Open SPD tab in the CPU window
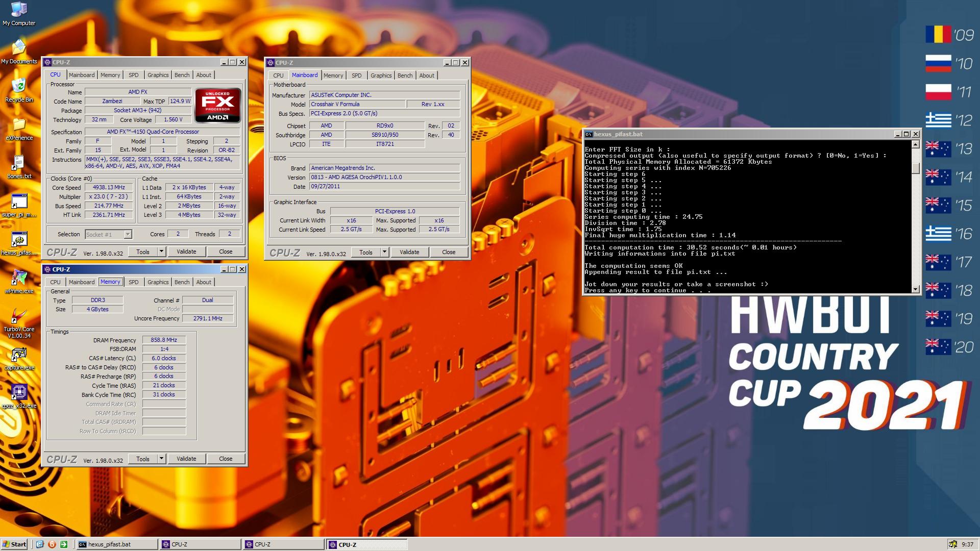Viewport: 980px width, 551px height. (134, 75)
